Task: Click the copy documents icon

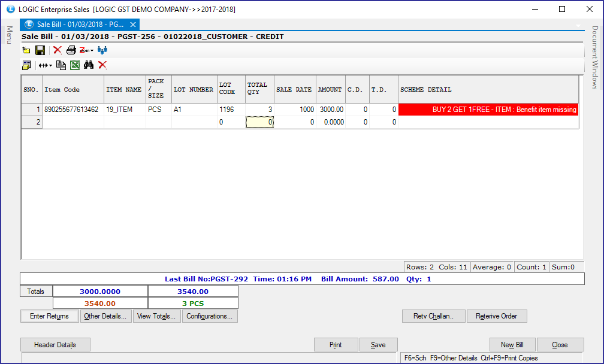Action: (x=61, y=65)
